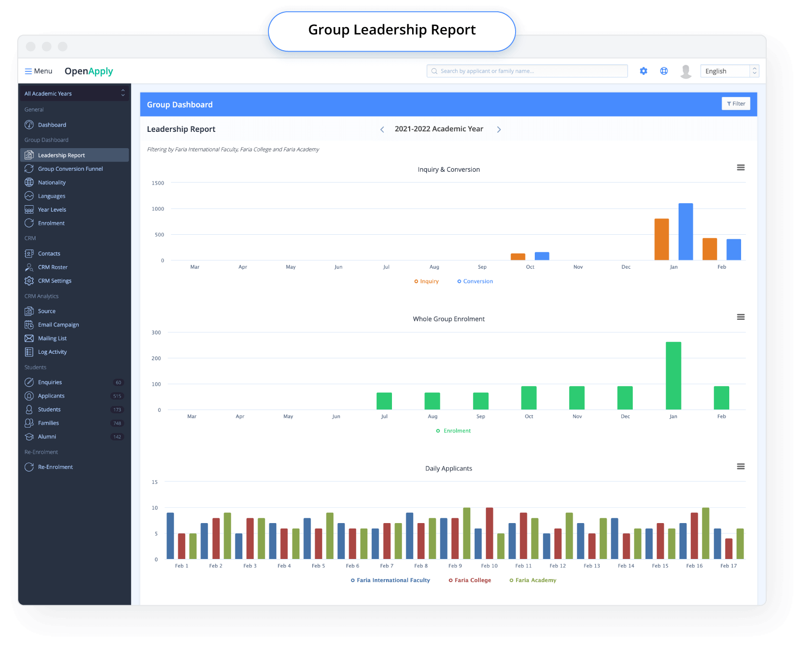Click the Menu hamburger button
812x651 pixels.
pos(38,71)
